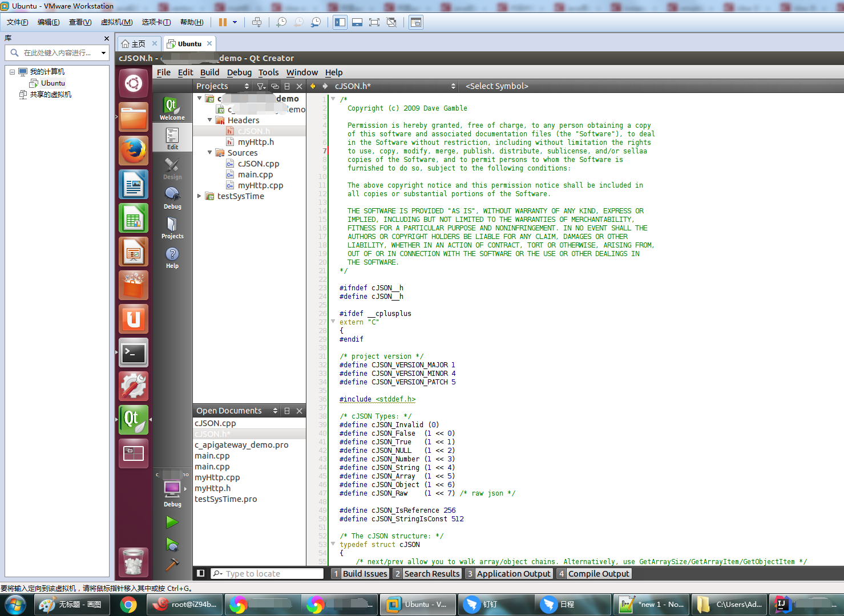Close the Projects side pane
The height and width of the screenshot is (616, 844).
[299, 86]
